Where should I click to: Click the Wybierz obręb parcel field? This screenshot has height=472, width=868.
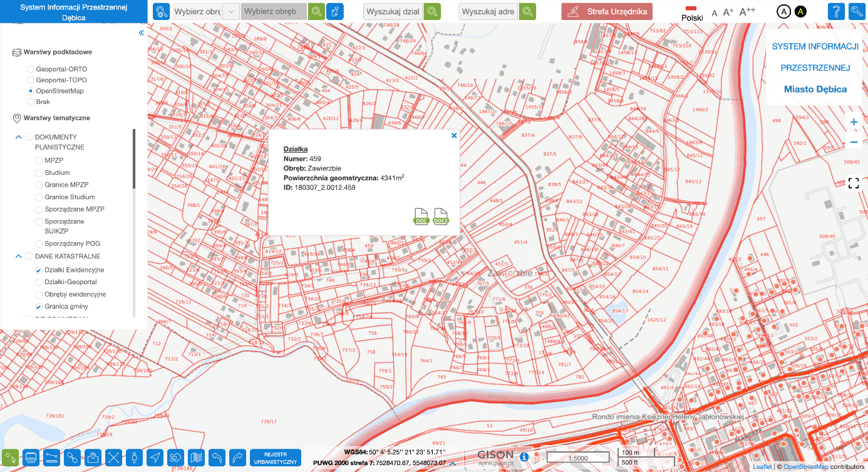274,11
